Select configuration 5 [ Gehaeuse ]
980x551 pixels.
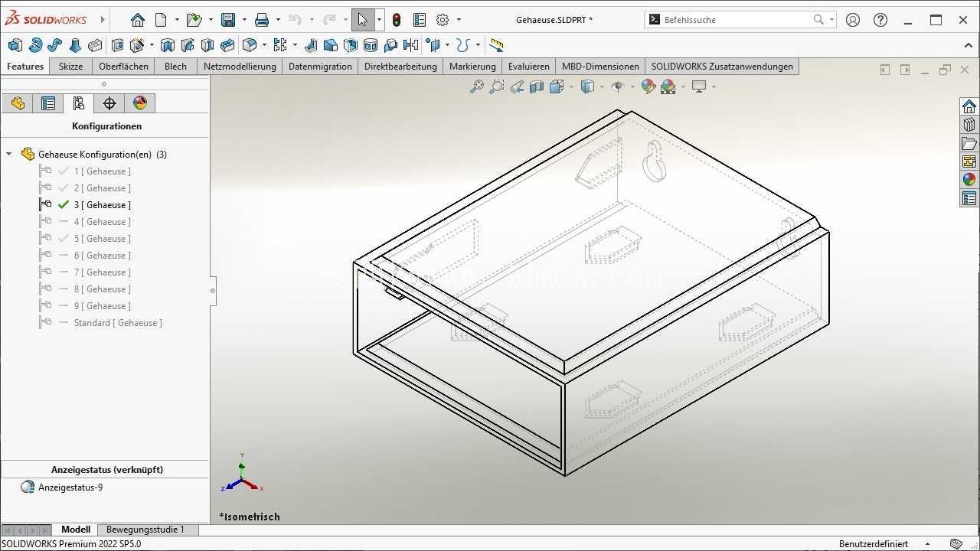pyautogui.click(x=103, y=239)
